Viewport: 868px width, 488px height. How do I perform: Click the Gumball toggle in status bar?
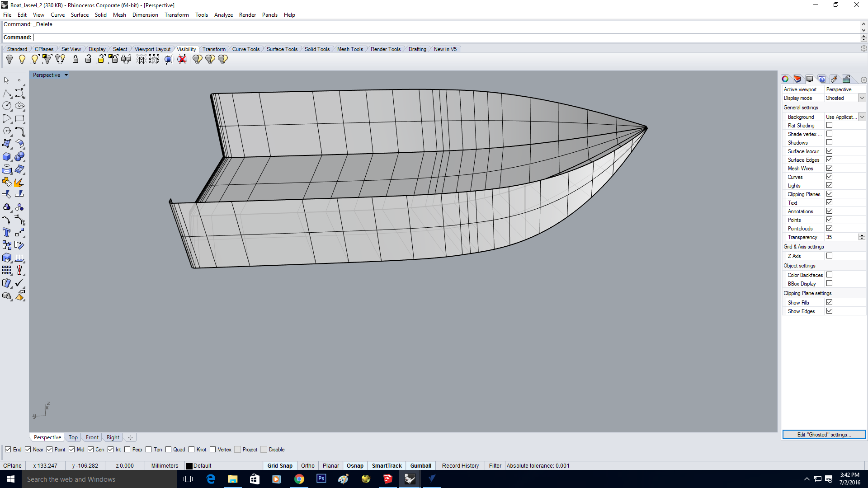coord(420,465)
